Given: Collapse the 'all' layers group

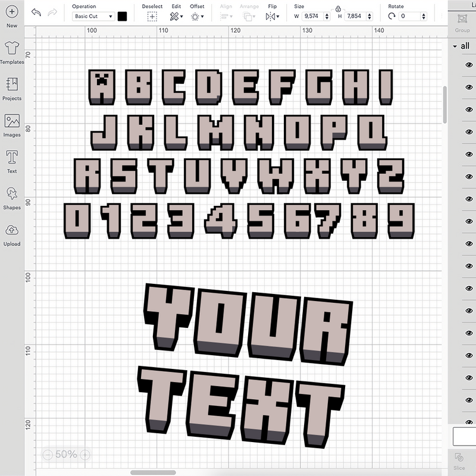Looking at the screenshot, I should [x=455, y=45].
